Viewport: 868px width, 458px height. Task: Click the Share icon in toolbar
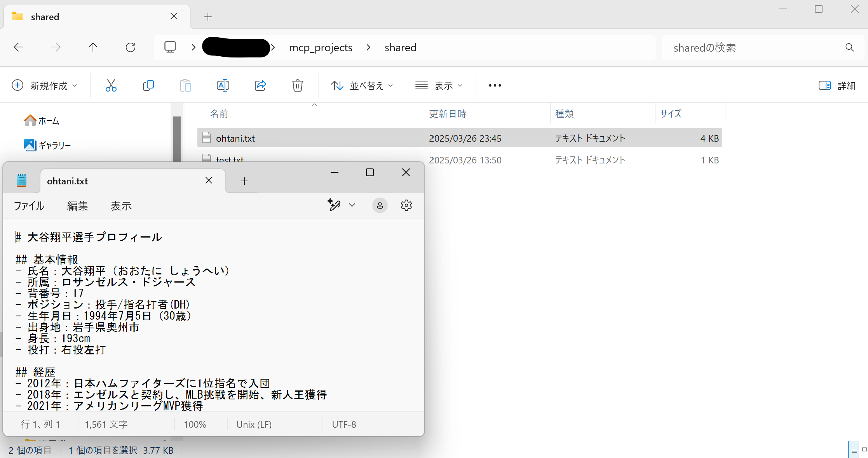tap(260, 85)
